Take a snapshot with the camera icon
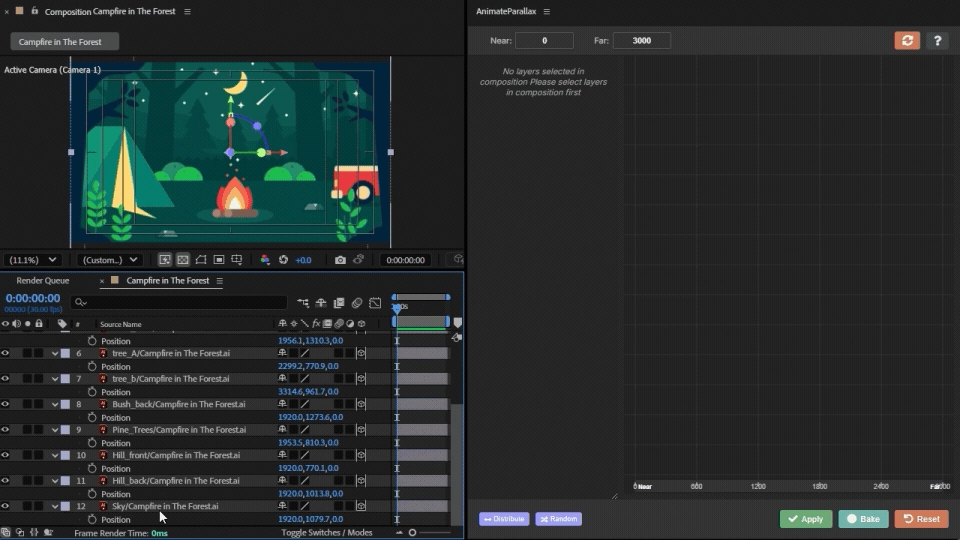Viewport: 960px width, 540px height. (x=340, y=260)
